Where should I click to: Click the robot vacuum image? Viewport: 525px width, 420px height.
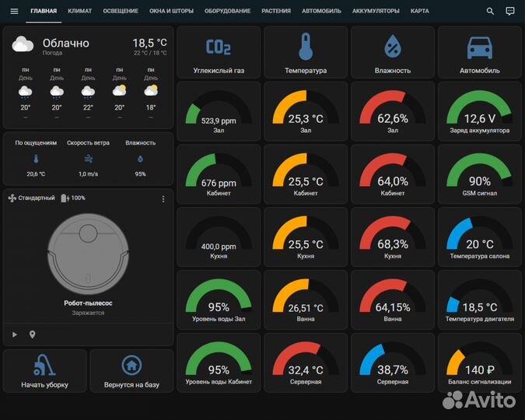pos(88,254)
